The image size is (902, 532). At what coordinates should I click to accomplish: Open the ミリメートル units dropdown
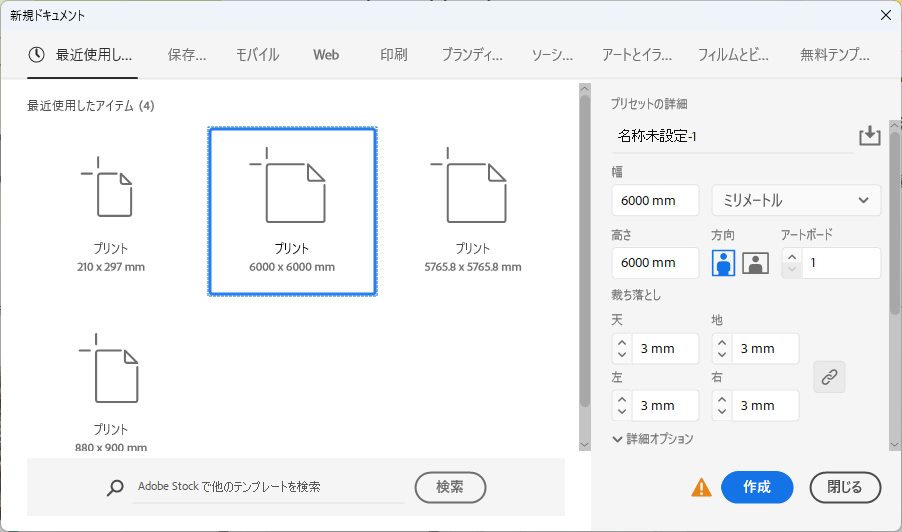[x=795, y=200]
